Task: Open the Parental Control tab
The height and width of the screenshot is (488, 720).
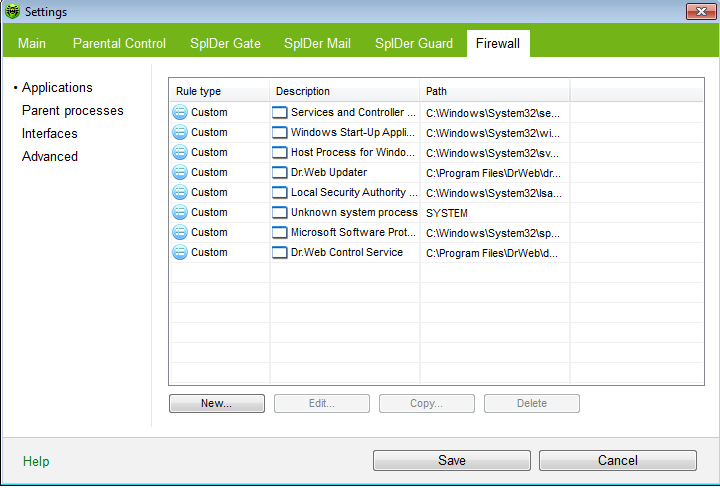Action: coord(118,43)
